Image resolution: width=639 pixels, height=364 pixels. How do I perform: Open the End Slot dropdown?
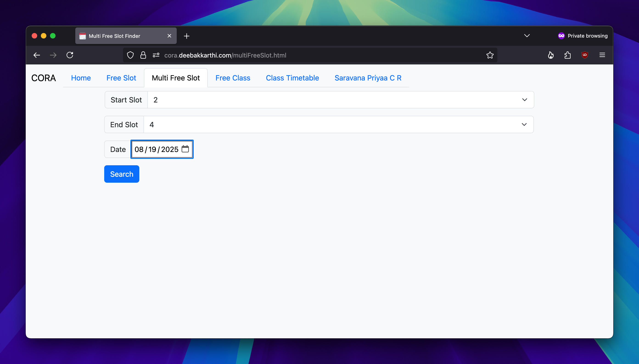[339, 124]
